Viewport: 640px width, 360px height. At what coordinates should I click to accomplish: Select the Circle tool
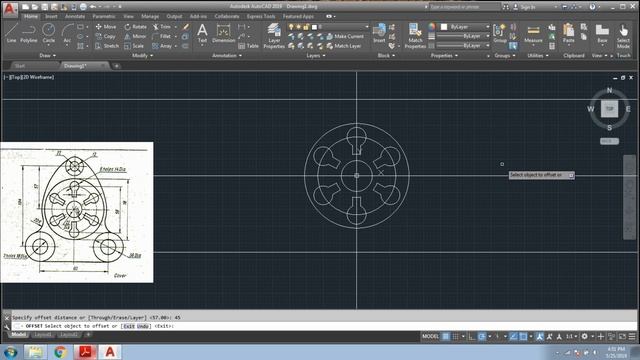click(x=49, y=33)
